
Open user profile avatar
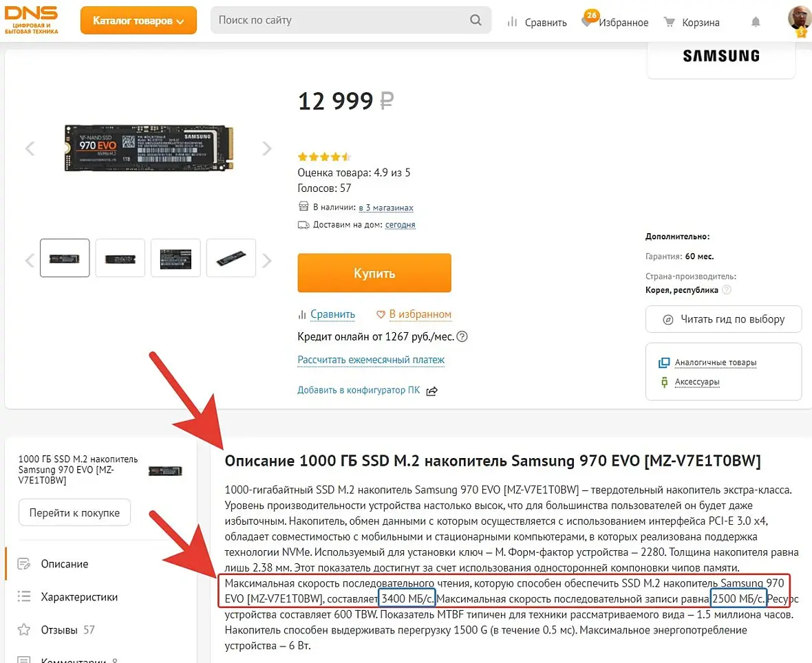click(799, 19)
